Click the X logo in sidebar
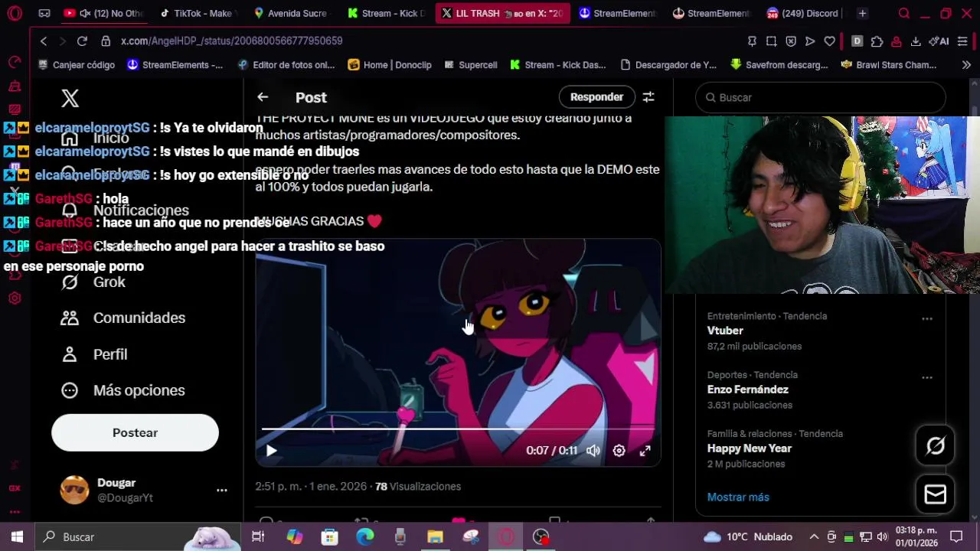This screenshot has width=980, height=551. pyautogui.click(x=70, y=98)
